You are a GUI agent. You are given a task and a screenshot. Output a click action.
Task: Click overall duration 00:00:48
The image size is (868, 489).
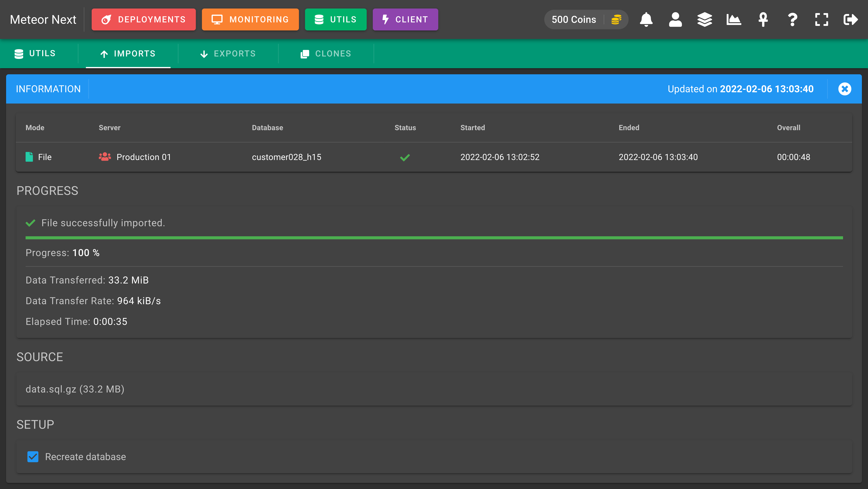pyautogui.click(x=794, y=157)
